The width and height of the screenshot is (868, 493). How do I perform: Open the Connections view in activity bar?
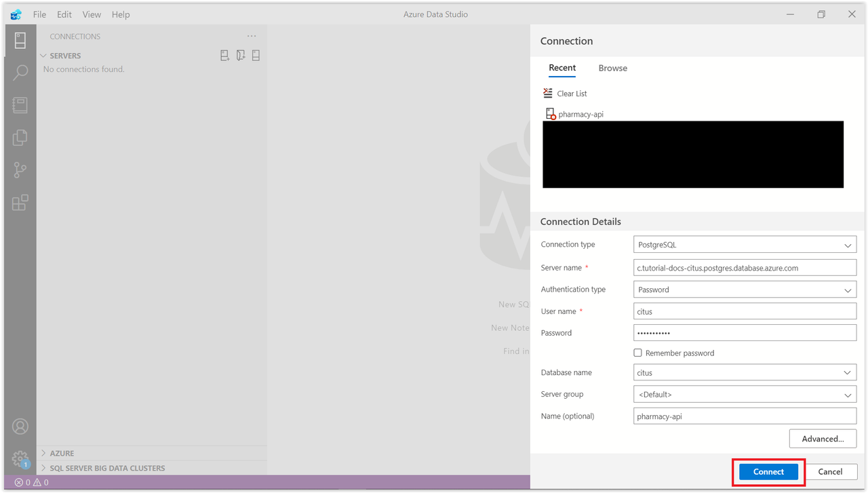click(20, 39)
